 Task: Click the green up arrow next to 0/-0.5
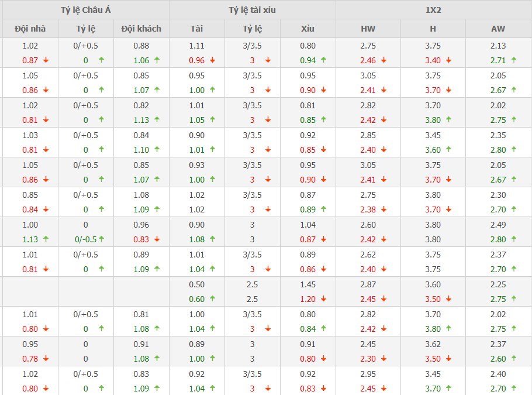pos(102,239)
